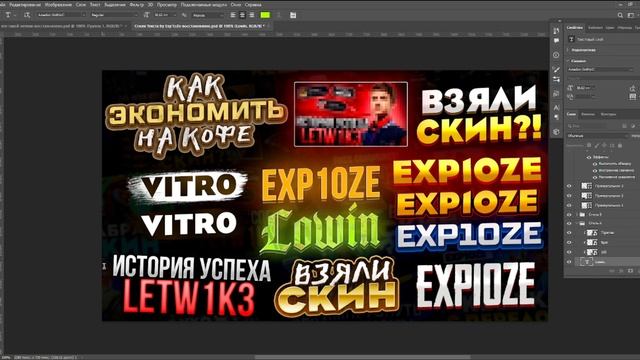
Task: Open the Brushes panel icon
Action: tap(556, 70)
